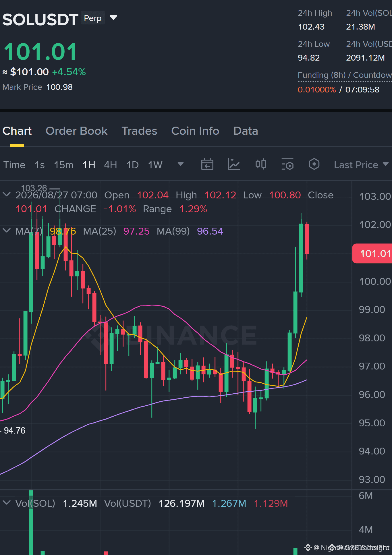Open the Last Price dropdown
Image resolution: width=392 pixels, height=555 pixels.
[361, 165]
